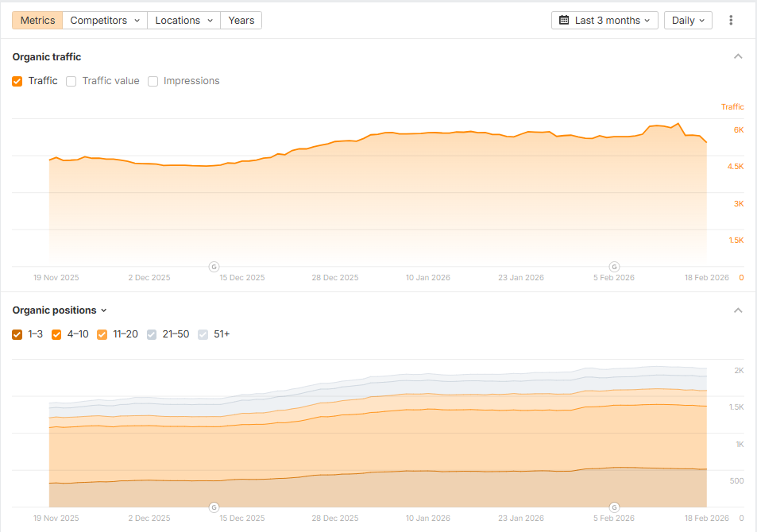Open the Daily granularity dropdown
The height and width of the screenshot is (532, 757).
click(x=688, y=21)
